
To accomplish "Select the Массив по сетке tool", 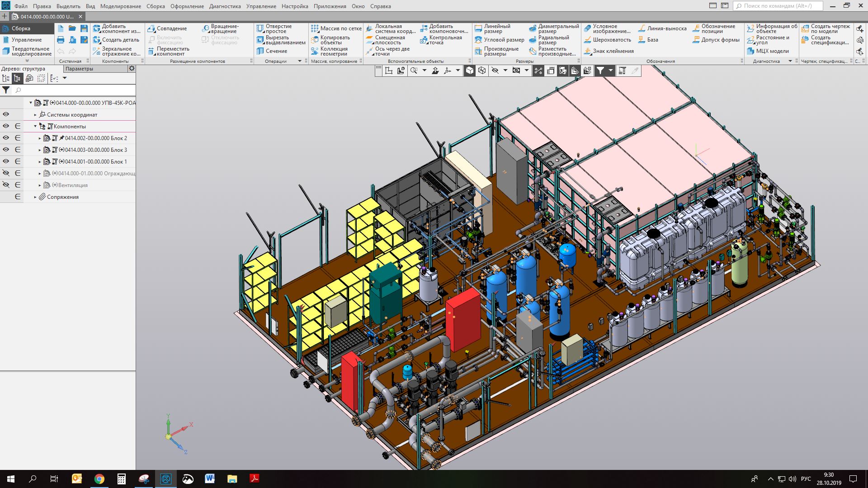I will click(x=315, y=28).
